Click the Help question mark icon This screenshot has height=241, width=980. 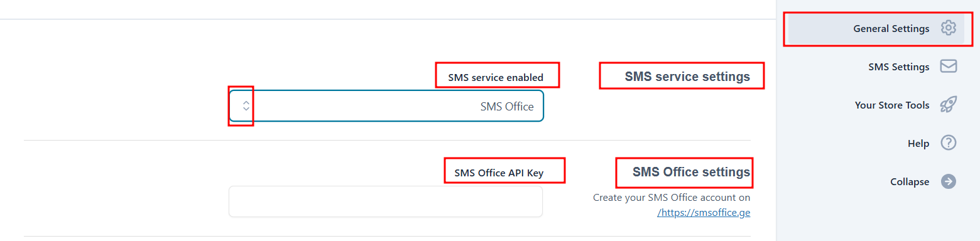[x=948, y=143]
